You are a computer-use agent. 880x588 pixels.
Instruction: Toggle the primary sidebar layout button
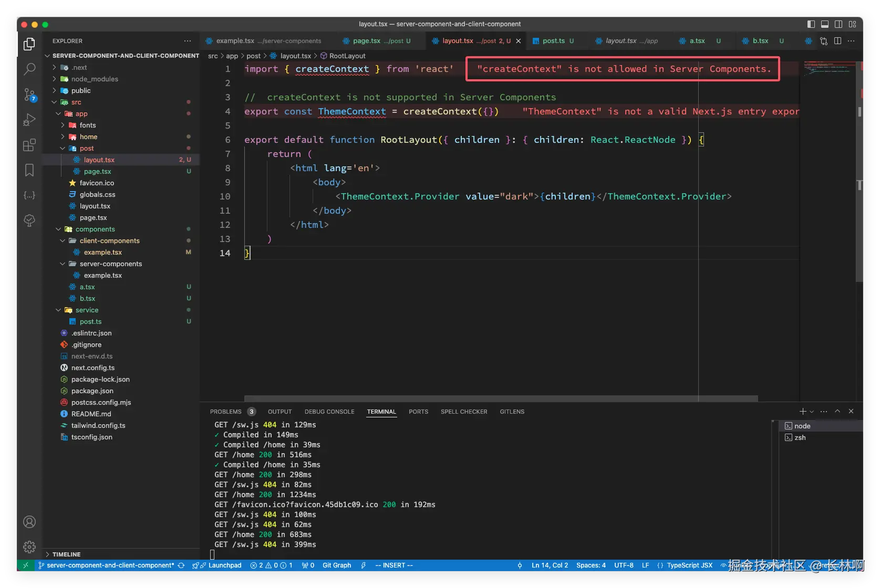point(811,24)
